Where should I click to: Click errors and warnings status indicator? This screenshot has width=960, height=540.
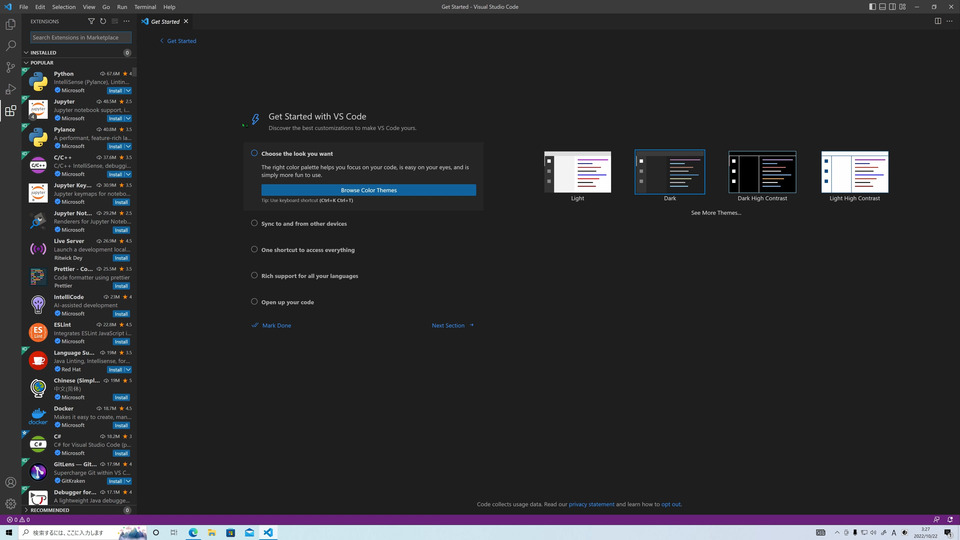pyautogui.click(x=18, y=520)
